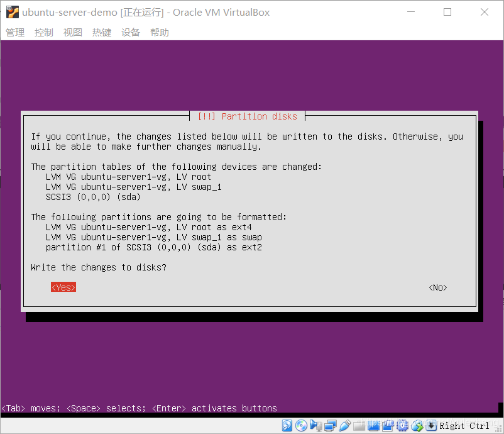Minimize the VirtualBox window
This screenshot has width=504, height=434.
(411, 12)
